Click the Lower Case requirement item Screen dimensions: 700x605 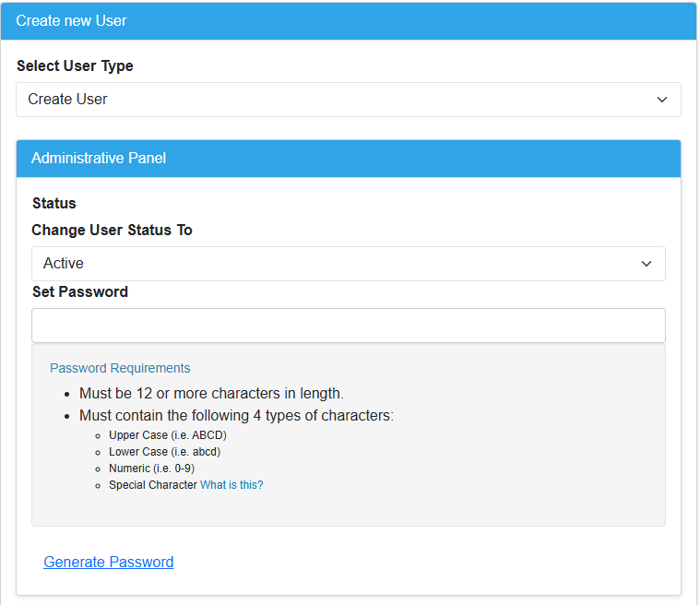point(164,452)
